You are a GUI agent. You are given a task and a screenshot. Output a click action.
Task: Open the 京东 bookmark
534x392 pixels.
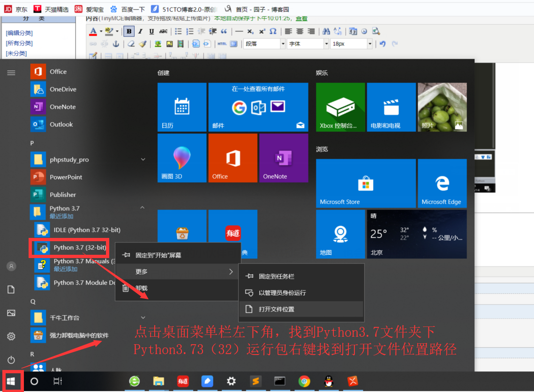[x=15, y=9]
